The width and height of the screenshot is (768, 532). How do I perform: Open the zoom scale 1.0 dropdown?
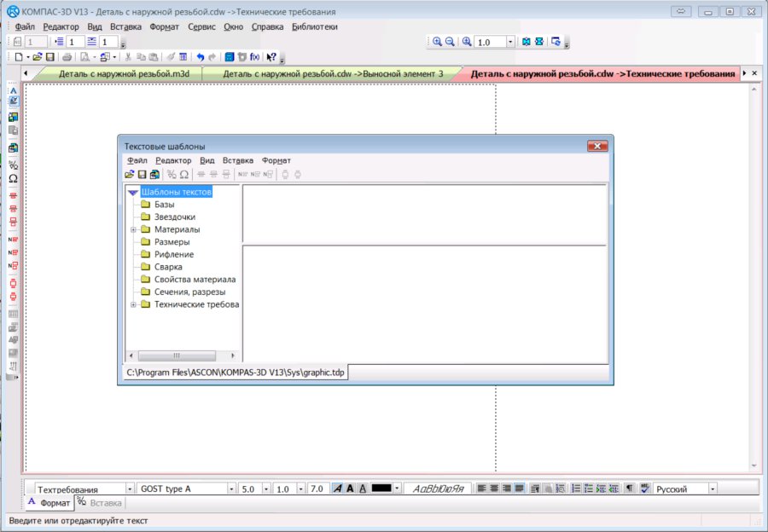[510, 42]
